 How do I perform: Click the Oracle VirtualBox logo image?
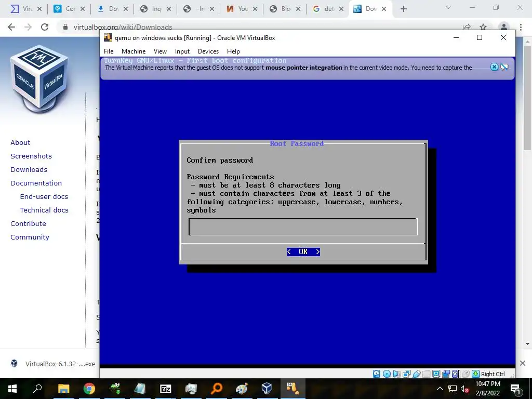tap(39, 79)
